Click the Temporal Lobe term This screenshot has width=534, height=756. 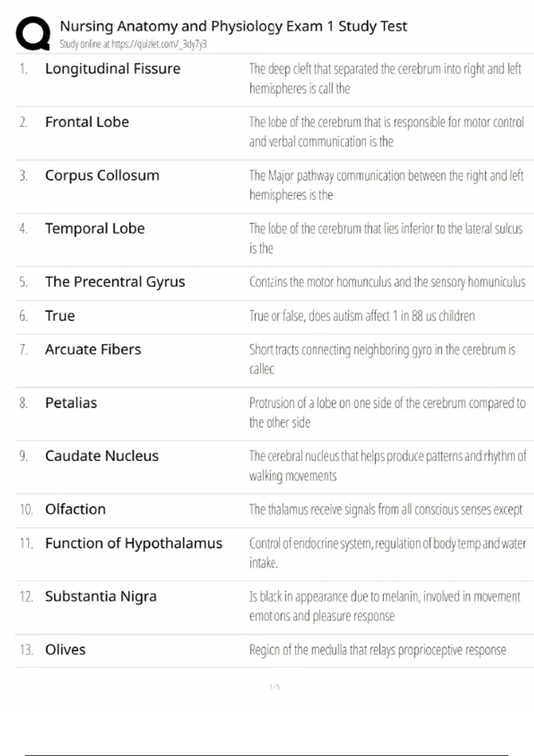pyautogui.click(x=95, y=229)
